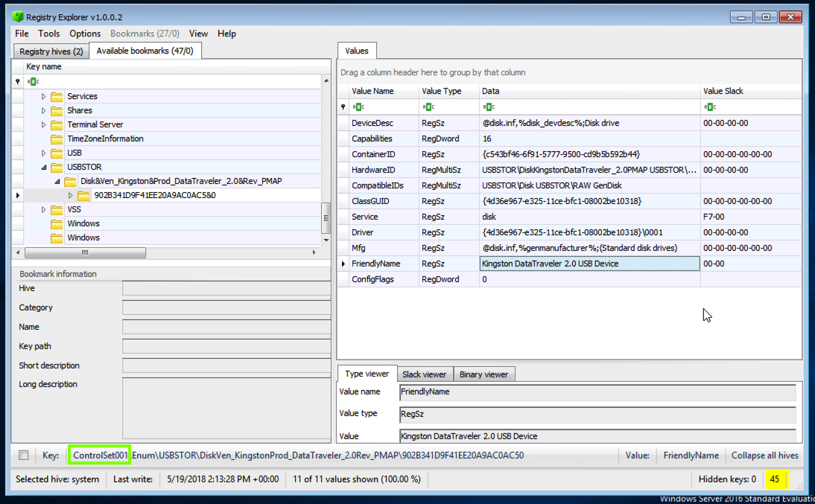Toggle the checkbox left of the Key label

(24, 456)
